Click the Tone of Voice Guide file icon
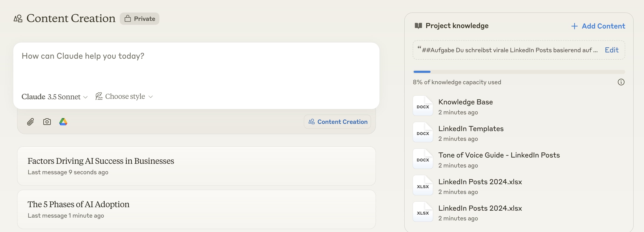The width and height of the screenshot is (644, 232). pyautogui.click(x=423, y=159)
